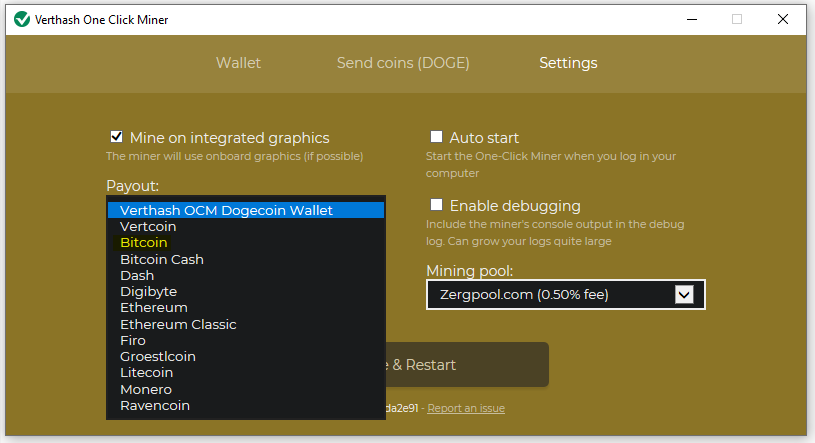This screenshot has height=443, width=815.
Task: Select Groestlcoin in payout list
Action: click(x=246, y=357)
